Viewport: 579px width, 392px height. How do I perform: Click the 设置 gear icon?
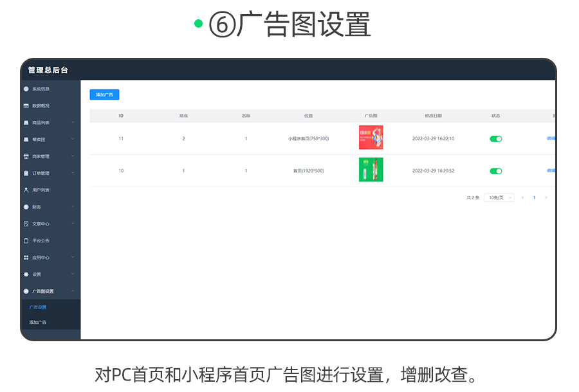coord(26,274)
